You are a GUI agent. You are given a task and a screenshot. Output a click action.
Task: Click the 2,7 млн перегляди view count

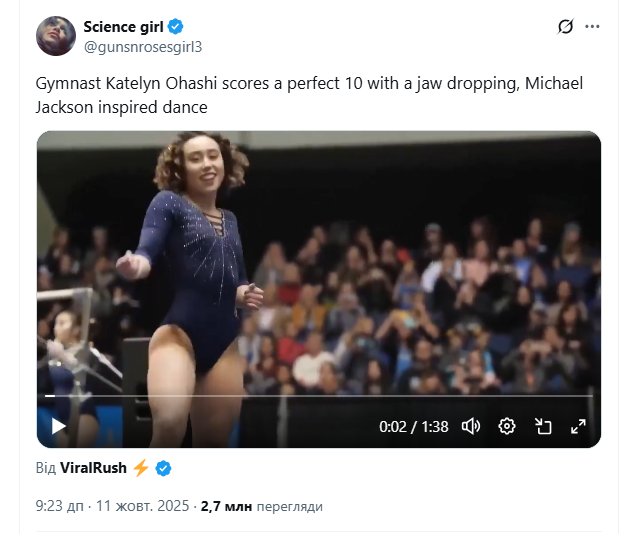coord(262,506)
